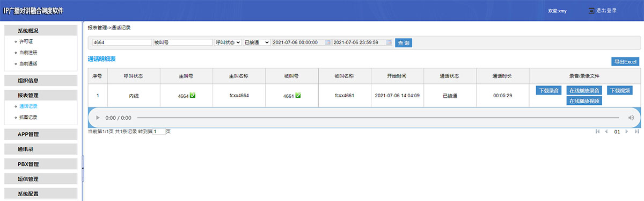
Task: Click 退出登录 logout link
Action: point(606,10)
